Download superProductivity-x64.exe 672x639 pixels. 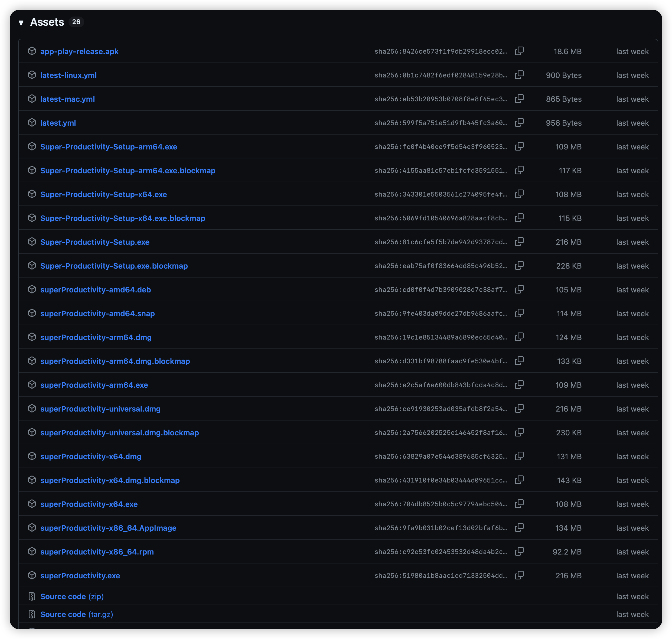pyautogui.click(x=89, y=504)
